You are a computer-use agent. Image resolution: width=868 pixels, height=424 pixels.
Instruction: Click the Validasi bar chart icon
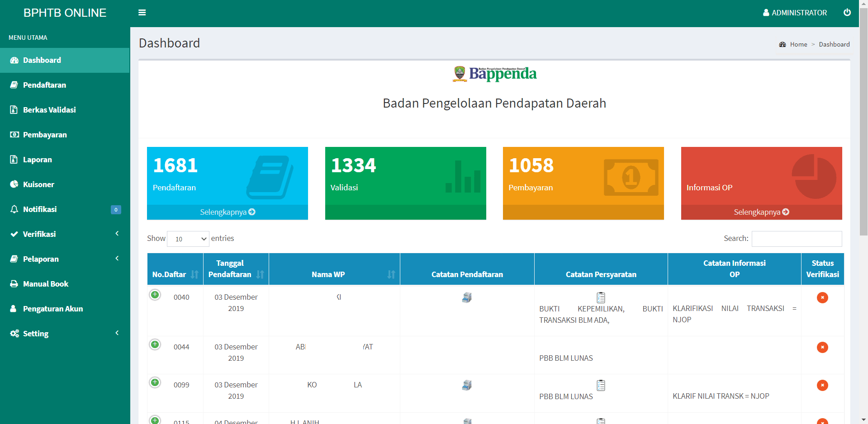click(463, 177)
